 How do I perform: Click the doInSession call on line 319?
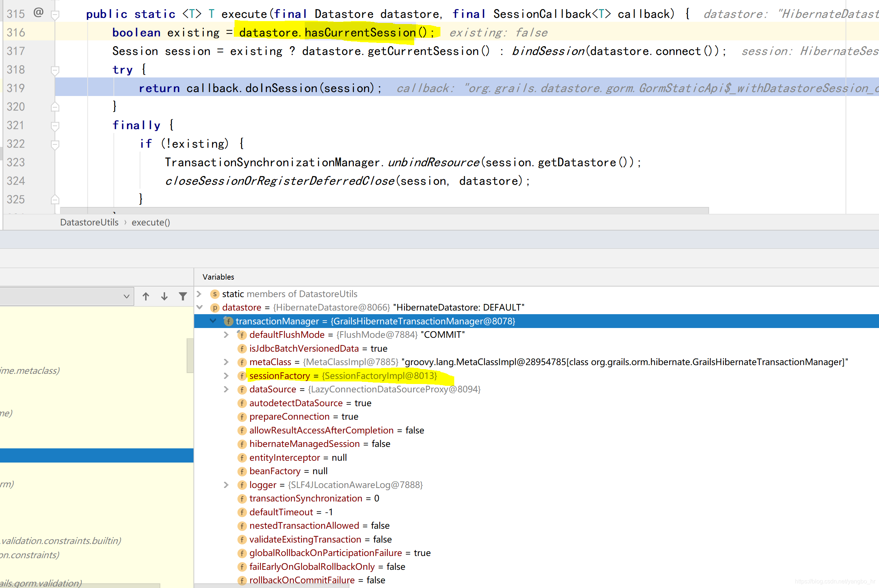tap(281, 88)
